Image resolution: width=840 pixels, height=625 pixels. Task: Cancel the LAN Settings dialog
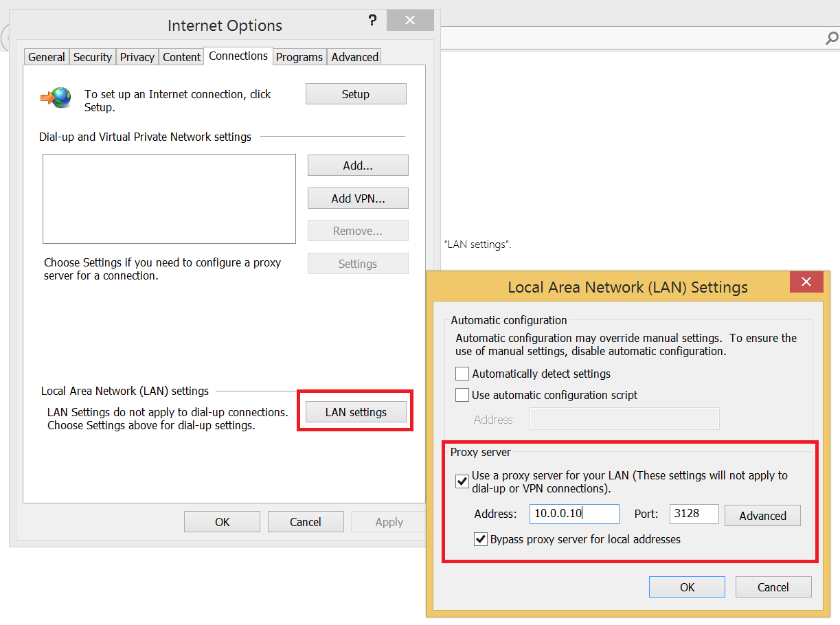773,587
